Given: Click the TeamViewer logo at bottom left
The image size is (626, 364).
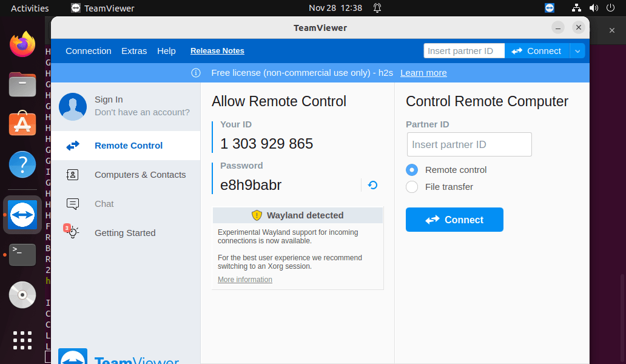Looking at the screenshot, I should tap(73, 357).
